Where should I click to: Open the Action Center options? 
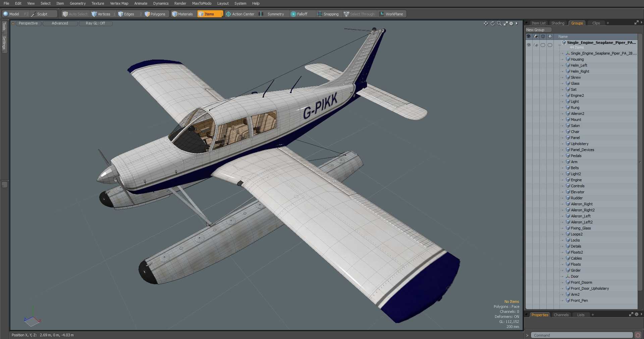click(240, 14)
